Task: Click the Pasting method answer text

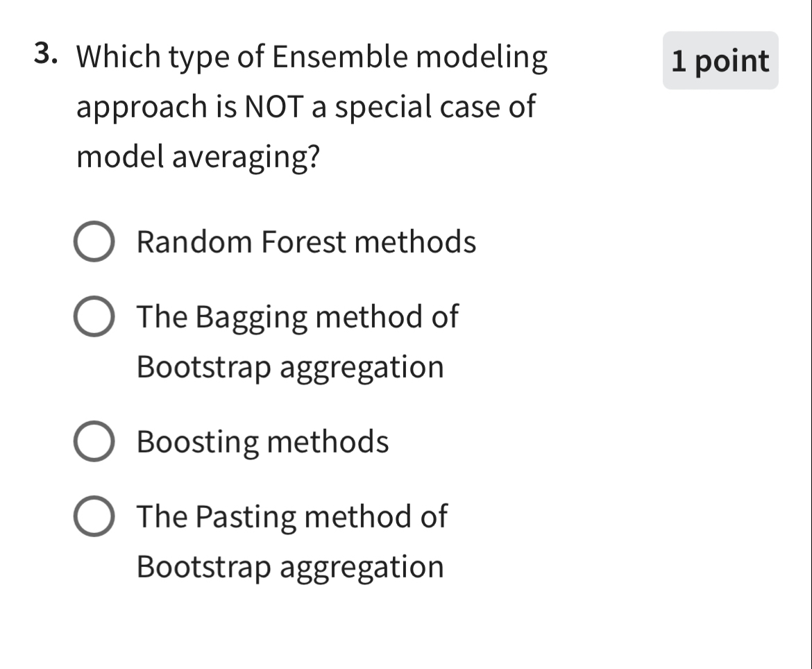Action: tap(292, 516)
